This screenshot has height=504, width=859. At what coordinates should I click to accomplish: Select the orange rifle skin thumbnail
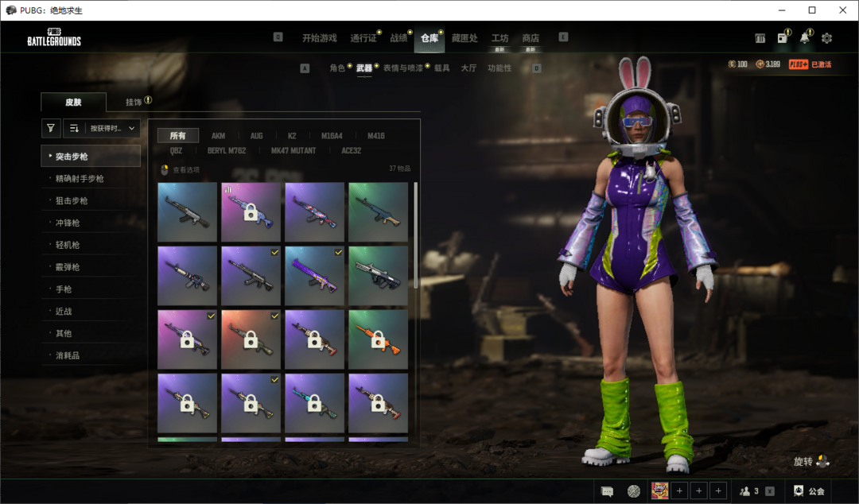click(378, 339)
